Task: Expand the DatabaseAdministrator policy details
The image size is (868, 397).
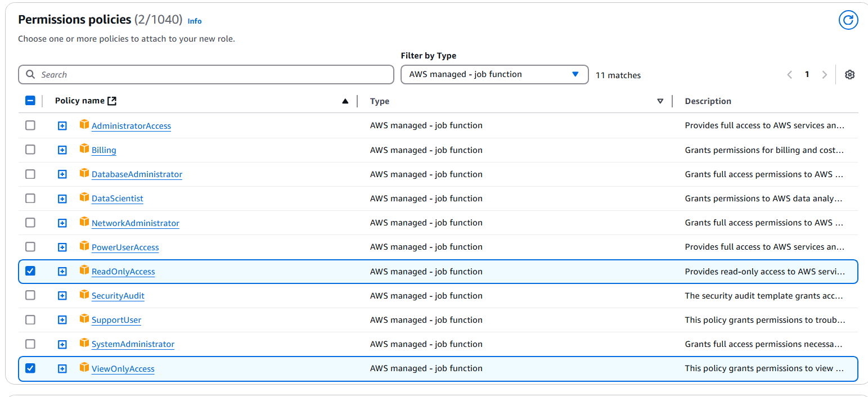Action: [62, 174]
